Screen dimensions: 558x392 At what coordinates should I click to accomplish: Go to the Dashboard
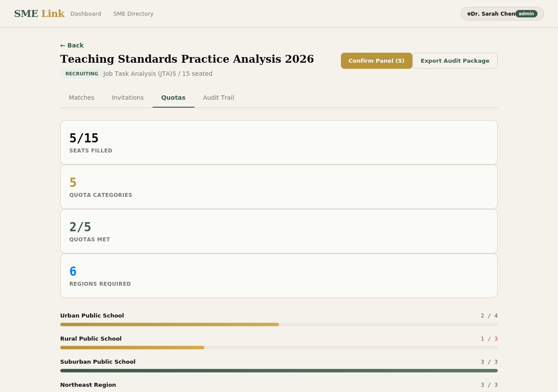(86, 13)
